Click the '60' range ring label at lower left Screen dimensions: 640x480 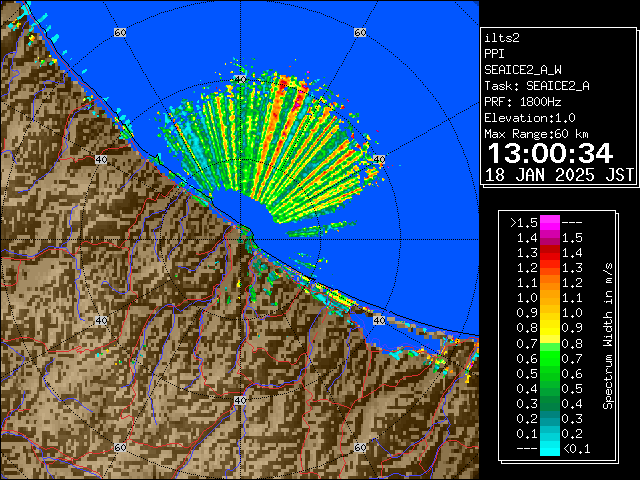(x=120, y=447)
